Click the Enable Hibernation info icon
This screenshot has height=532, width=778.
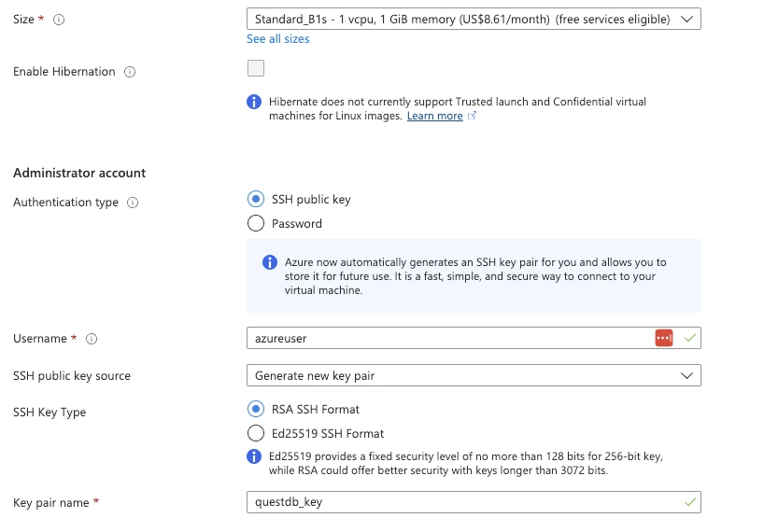coord(130,72)
